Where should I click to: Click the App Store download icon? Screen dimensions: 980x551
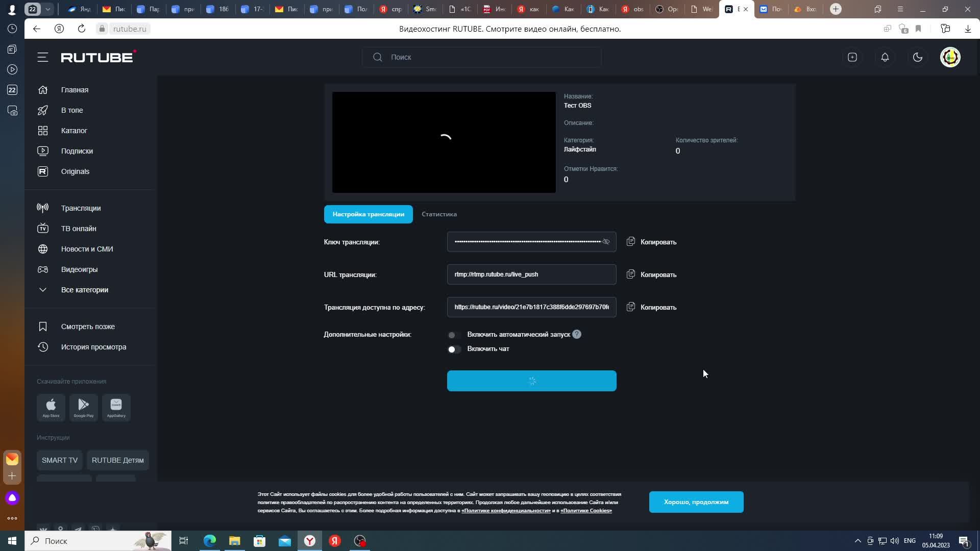[x=51, y=407]
